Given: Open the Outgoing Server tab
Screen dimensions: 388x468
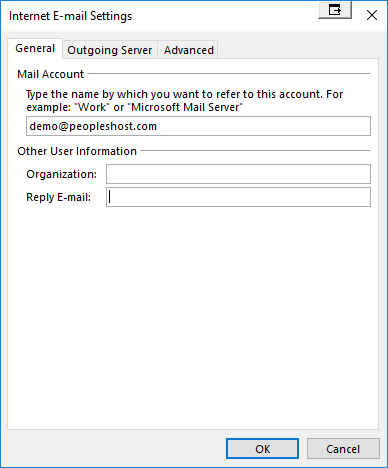Looking at the screenshot, I should pos(110,50).
